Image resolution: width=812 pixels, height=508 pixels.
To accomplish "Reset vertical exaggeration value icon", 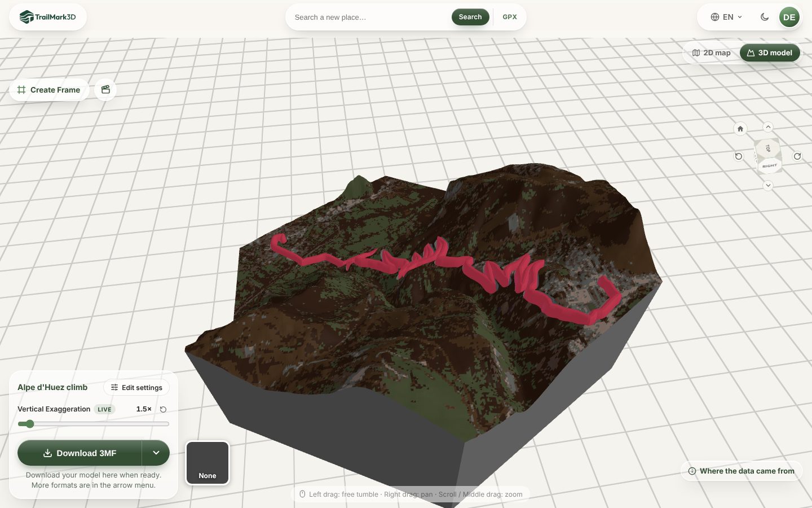I will pos(163,409).
